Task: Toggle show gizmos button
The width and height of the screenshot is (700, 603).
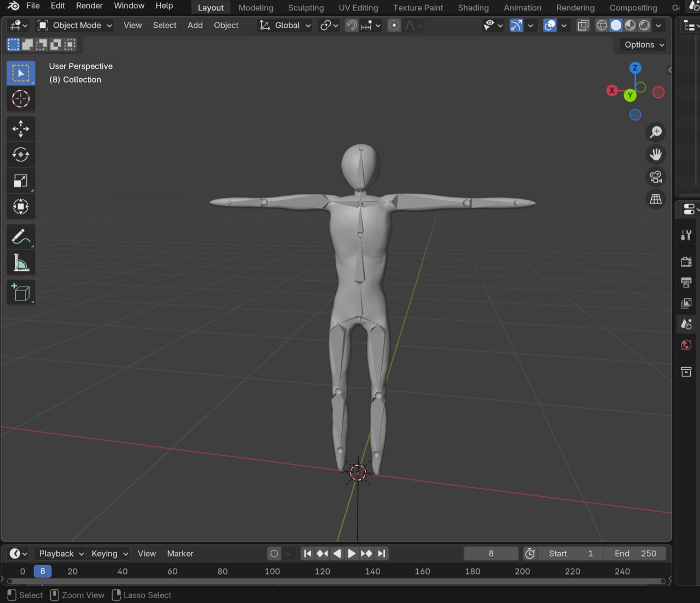Action: click(x=516, y=25)
